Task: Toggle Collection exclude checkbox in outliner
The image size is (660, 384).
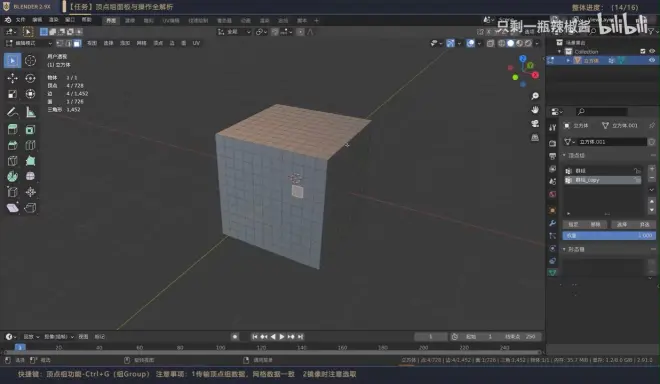Action: pyautogui.click(x=643, y=51)
